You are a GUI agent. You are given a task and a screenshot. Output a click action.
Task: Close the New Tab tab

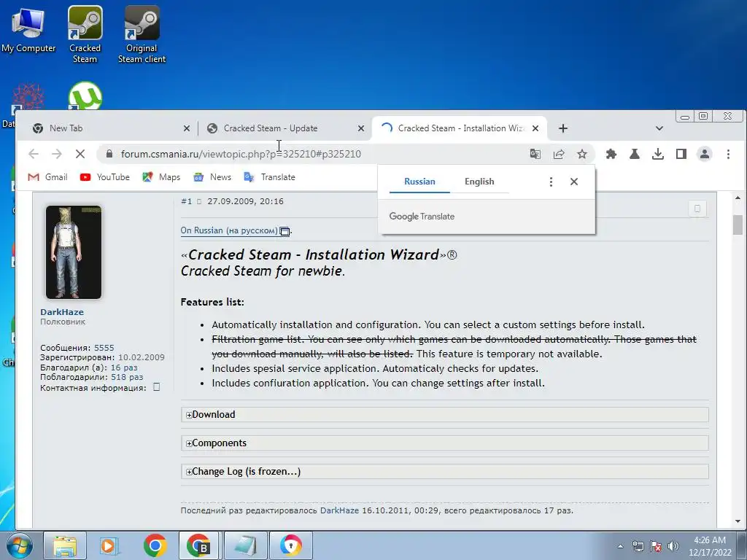pyautogui.click(x=186, y=128)
